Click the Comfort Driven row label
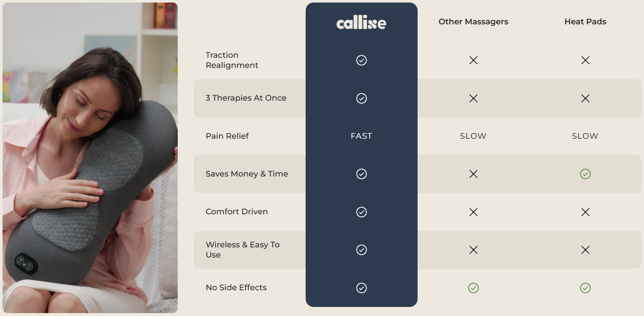The width and height of the screenshot is (644, 316). (237, 212)
